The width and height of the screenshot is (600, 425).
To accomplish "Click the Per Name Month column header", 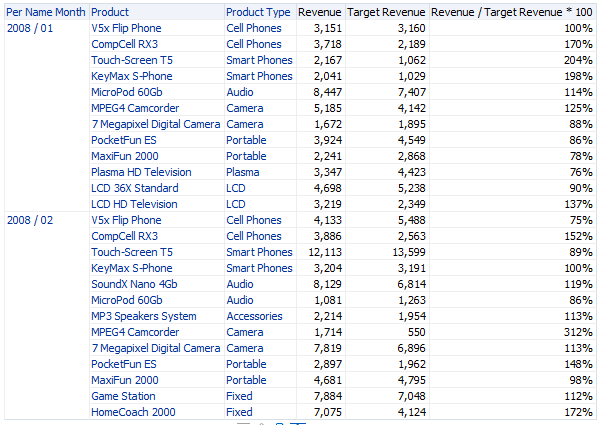I will click(x=45, y=12).
